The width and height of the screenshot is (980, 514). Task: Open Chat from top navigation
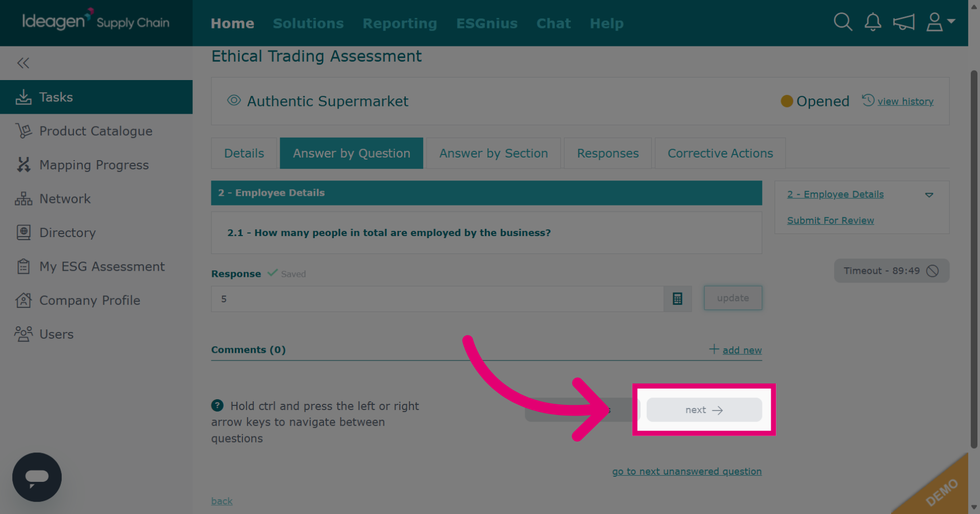pos(553,23)
